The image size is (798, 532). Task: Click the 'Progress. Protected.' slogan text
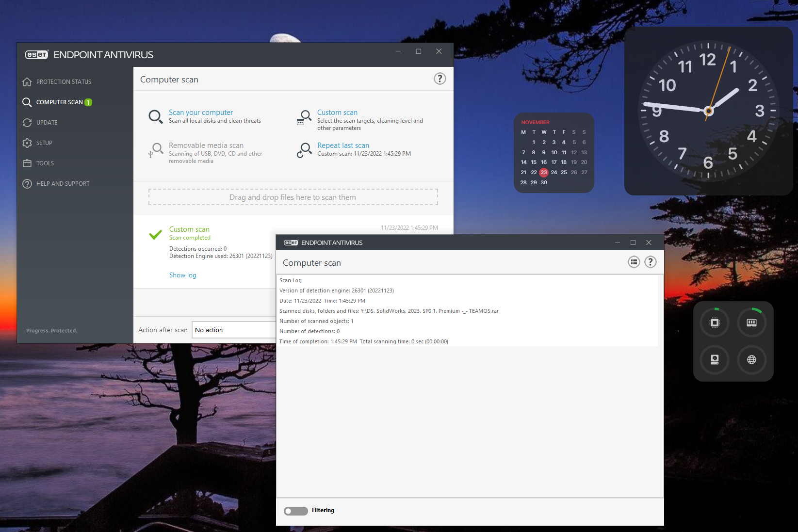(51, 331)
